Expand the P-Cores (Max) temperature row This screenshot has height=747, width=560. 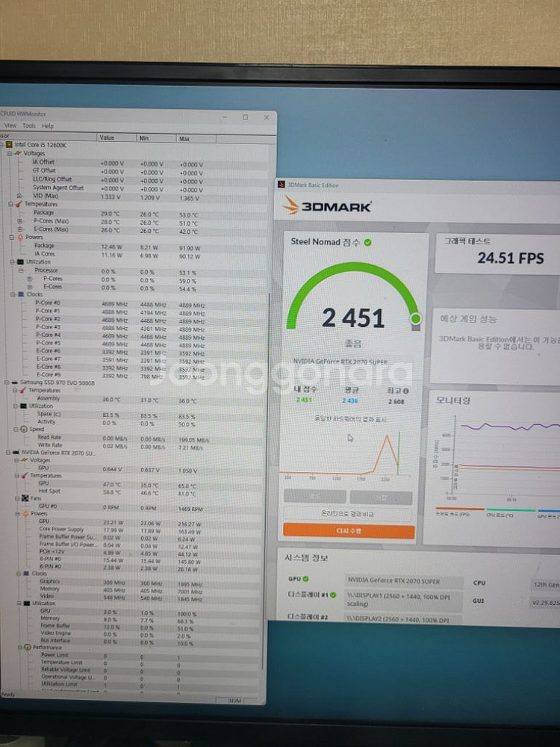coord(19,221)
